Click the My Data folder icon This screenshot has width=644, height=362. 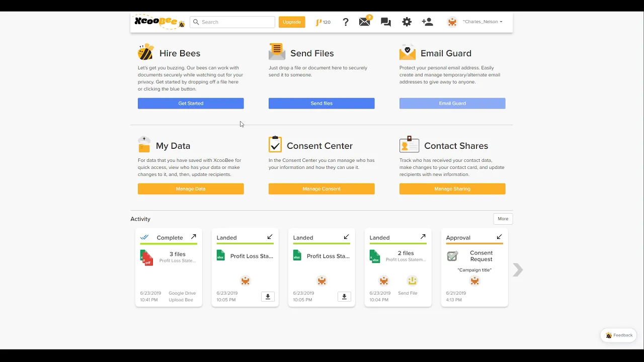click(144, 144)
